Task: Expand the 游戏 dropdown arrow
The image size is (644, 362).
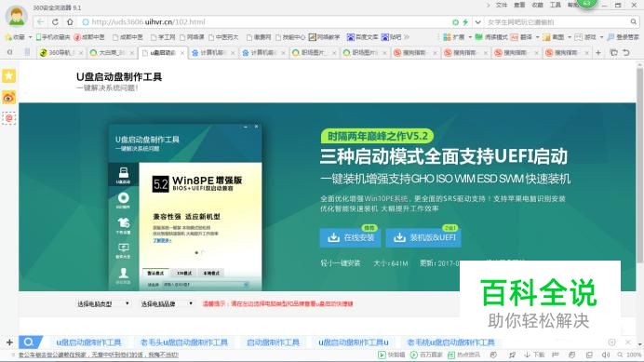Action: (x=602, y=37)
